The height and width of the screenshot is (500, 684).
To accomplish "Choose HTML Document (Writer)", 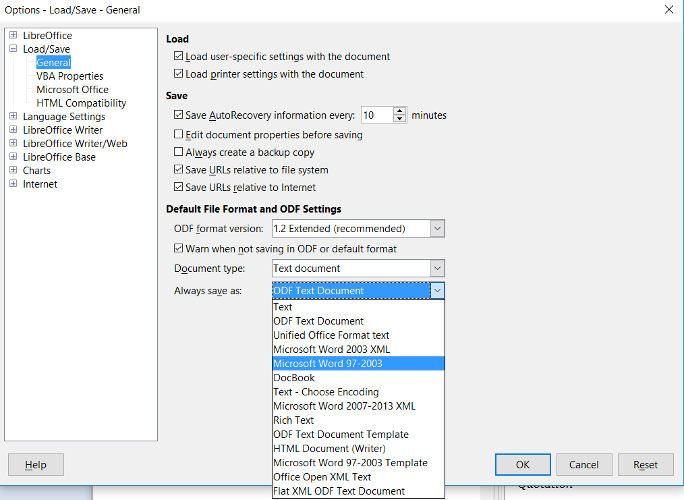I will click(x=358, y=449).
